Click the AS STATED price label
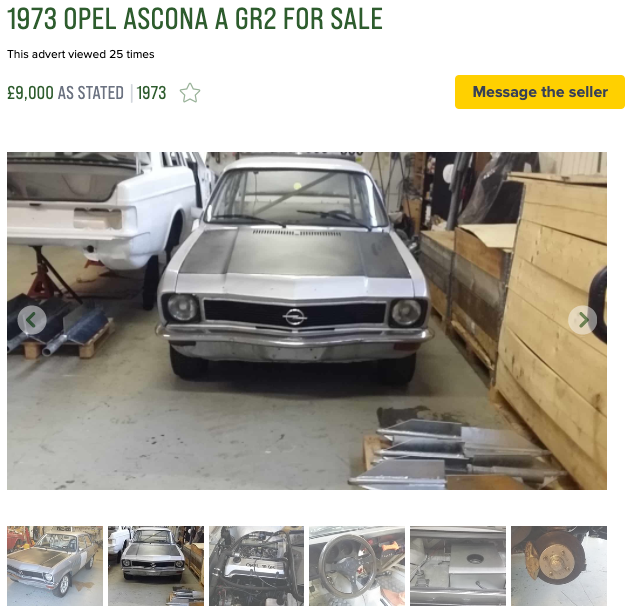This screenshot has width=634, height=615. pyautogui.click(x=91, y=93)
